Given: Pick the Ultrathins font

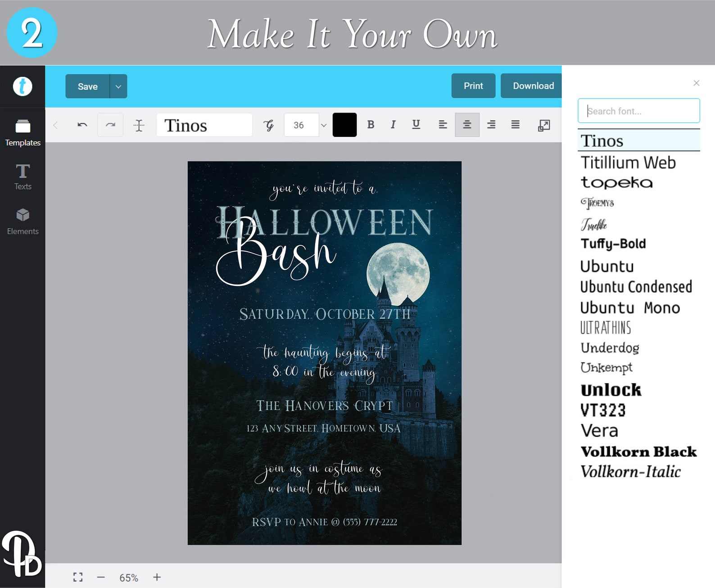Looking at the screenshot, I should point(606,327).
